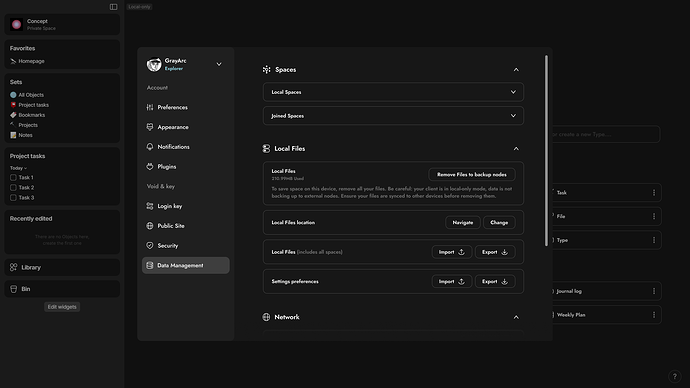Click the Security shield icon
Viewport: 690px width, 388px height.
click(150, 245)
